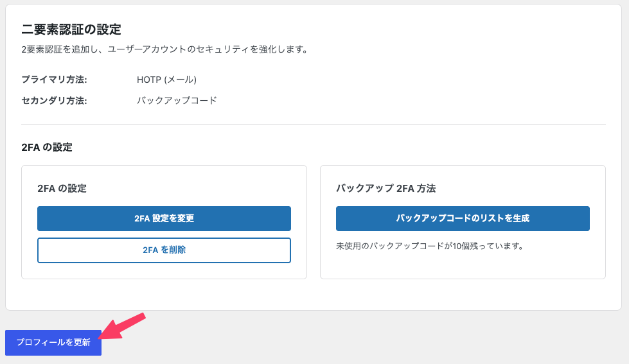
Task: Select the 二要素認証の設定 heading
Action: (x=71, y=30)
